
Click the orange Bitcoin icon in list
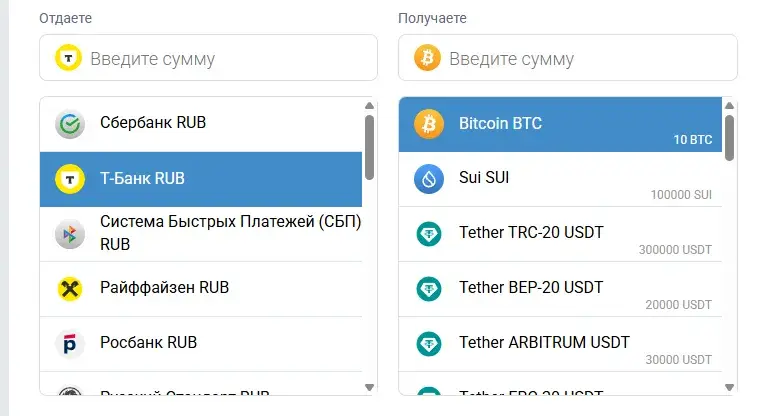click(429, 124)
